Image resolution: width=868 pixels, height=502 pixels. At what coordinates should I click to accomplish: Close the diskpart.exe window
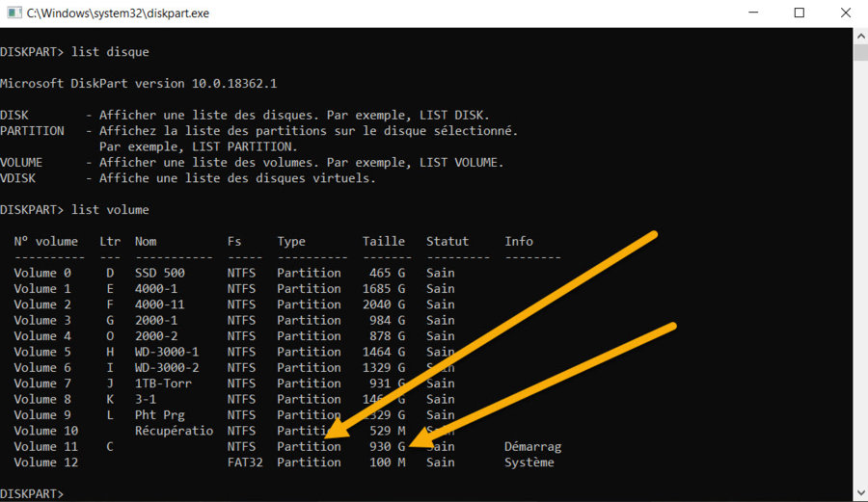pyautogui.click(x=843, y=13)
